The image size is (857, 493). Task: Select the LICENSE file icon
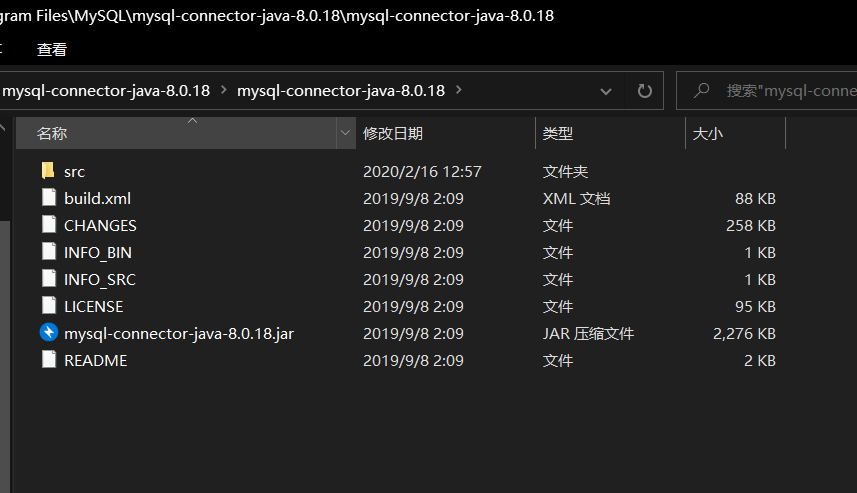49,305
